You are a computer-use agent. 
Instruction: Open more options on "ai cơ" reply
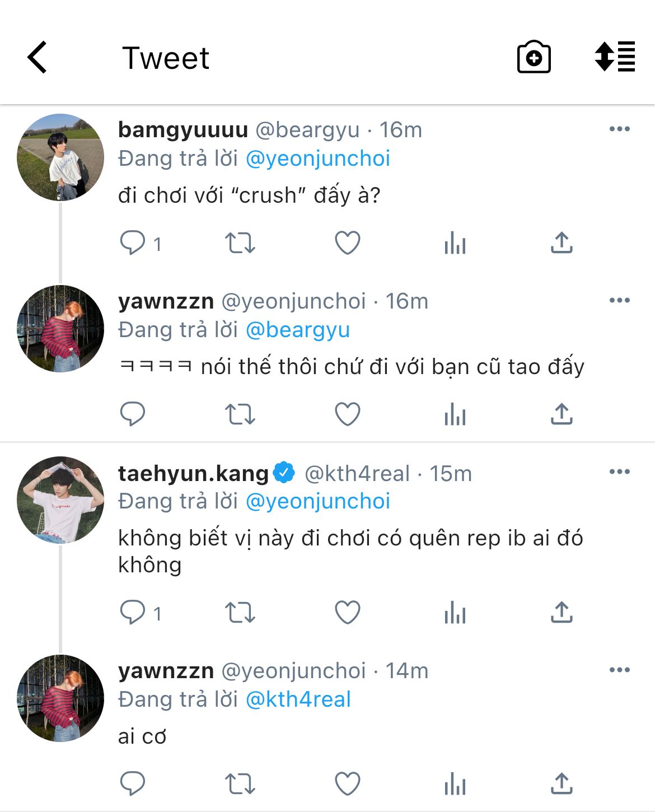619,670
